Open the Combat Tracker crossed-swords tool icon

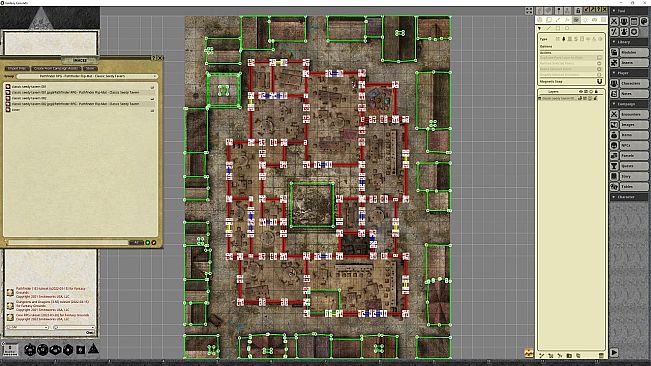pos(614,21)
